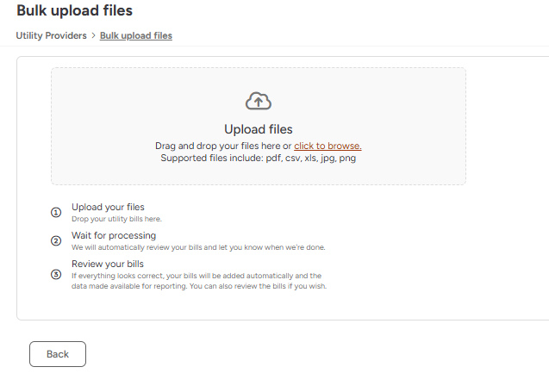The height and width of the screenshot is (392, 549).
Task: Click the Upload files heading in drop zone
Action: click(x=259, y=129)
